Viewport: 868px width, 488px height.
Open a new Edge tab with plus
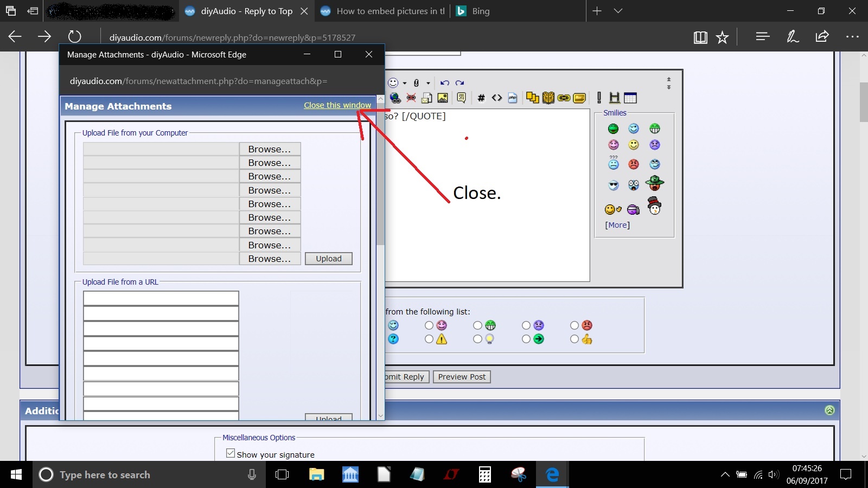pos(597,11)
